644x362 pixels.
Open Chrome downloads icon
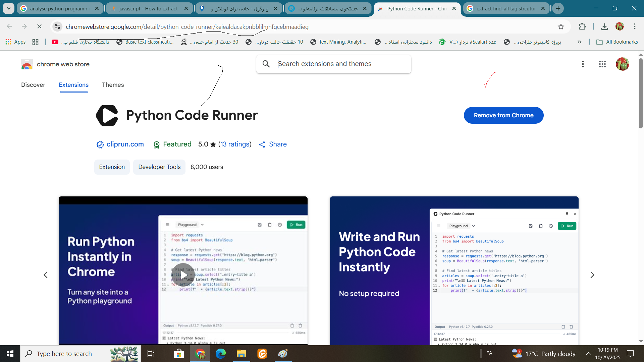604,26
